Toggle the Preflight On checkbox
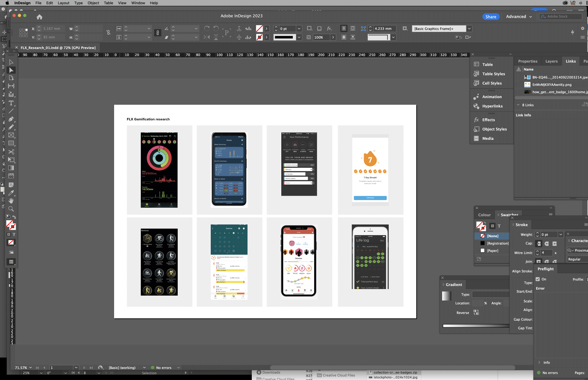The height and width of the screenshot is (380, 588). click(x=538, y=279)
